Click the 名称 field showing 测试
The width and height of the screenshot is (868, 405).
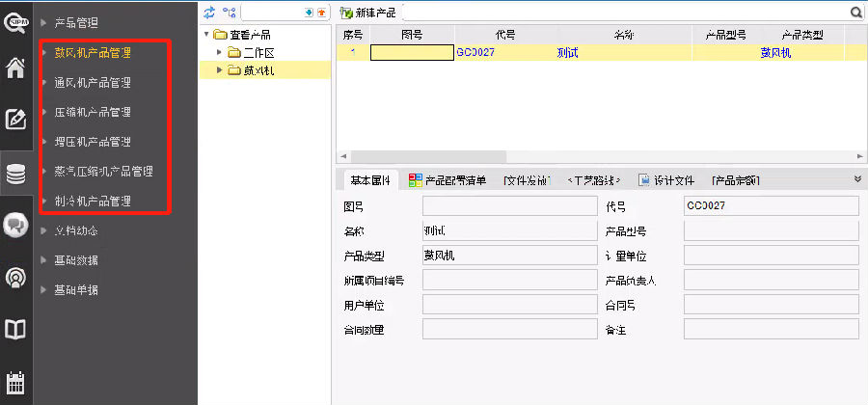pos(510,230)
